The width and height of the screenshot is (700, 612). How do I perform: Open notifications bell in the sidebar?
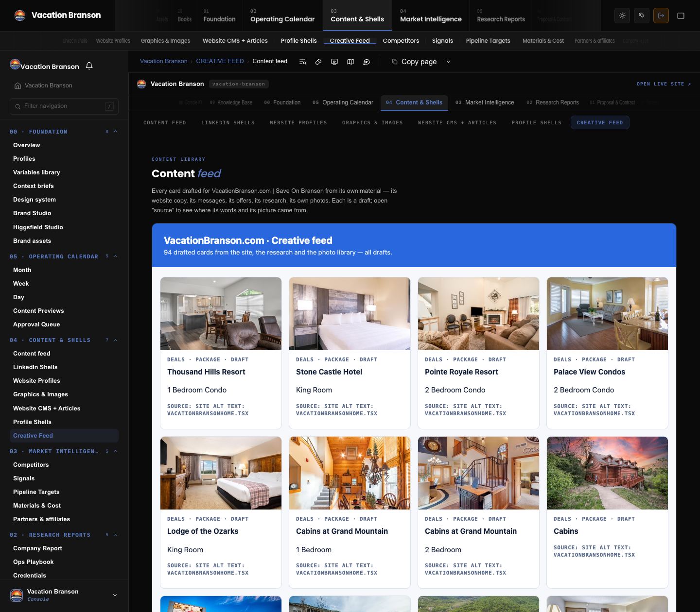89,66
